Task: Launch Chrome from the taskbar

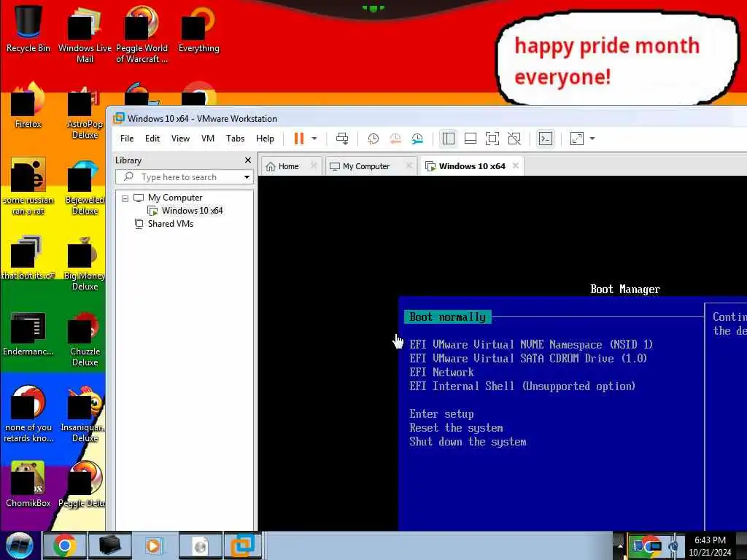Action: (x=64, y=545)
